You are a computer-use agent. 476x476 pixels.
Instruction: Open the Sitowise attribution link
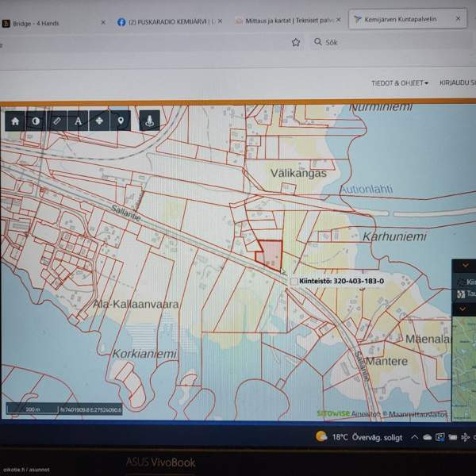click(332, 413)
